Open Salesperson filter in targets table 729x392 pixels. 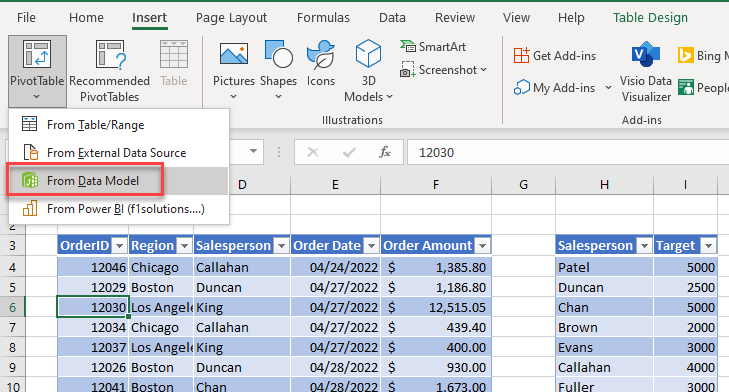click(644, 246)
